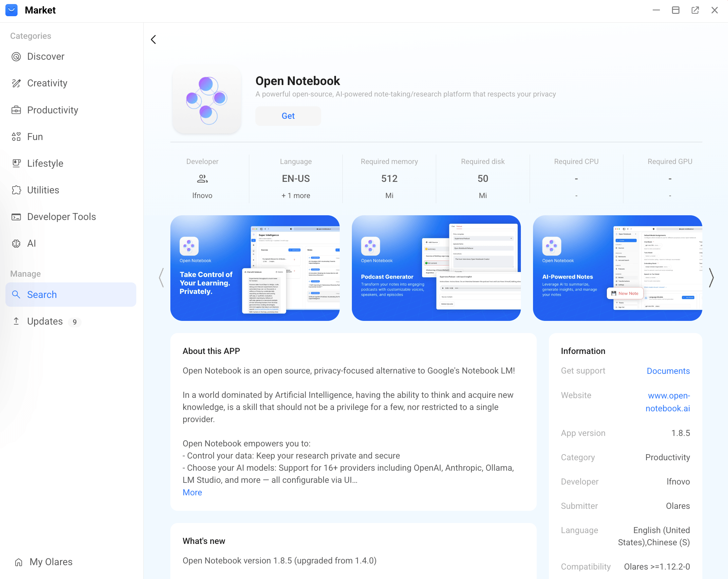Open Developer Tools category

tap(71, 217)
